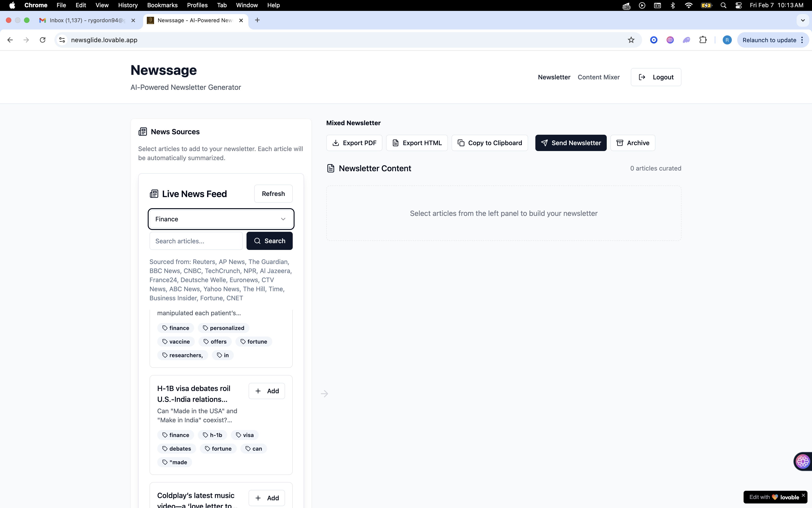Click the h-1b tag

212,435
